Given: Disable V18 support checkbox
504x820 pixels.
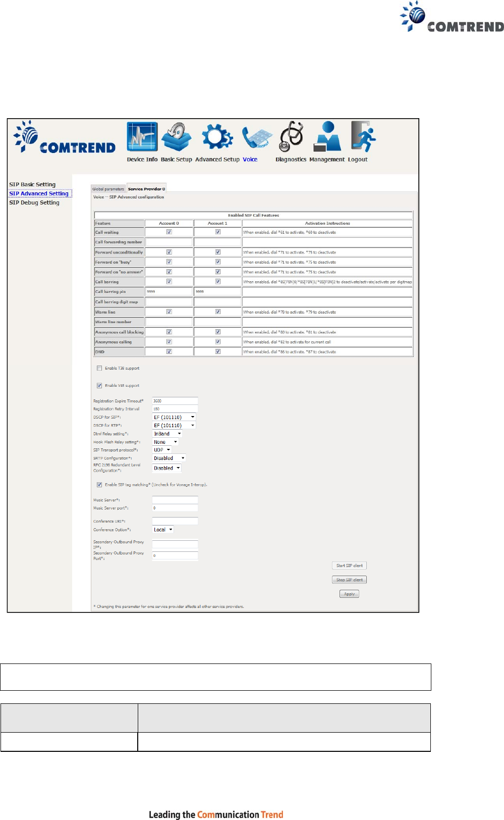Looking at the screenshot, I should coord(99,385).
